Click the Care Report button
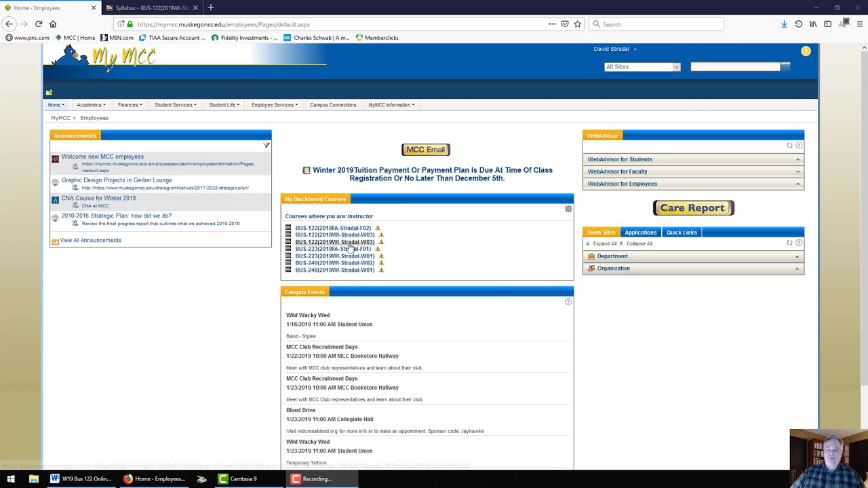This screenshot has width=868, height=488. tap(693, 208)
